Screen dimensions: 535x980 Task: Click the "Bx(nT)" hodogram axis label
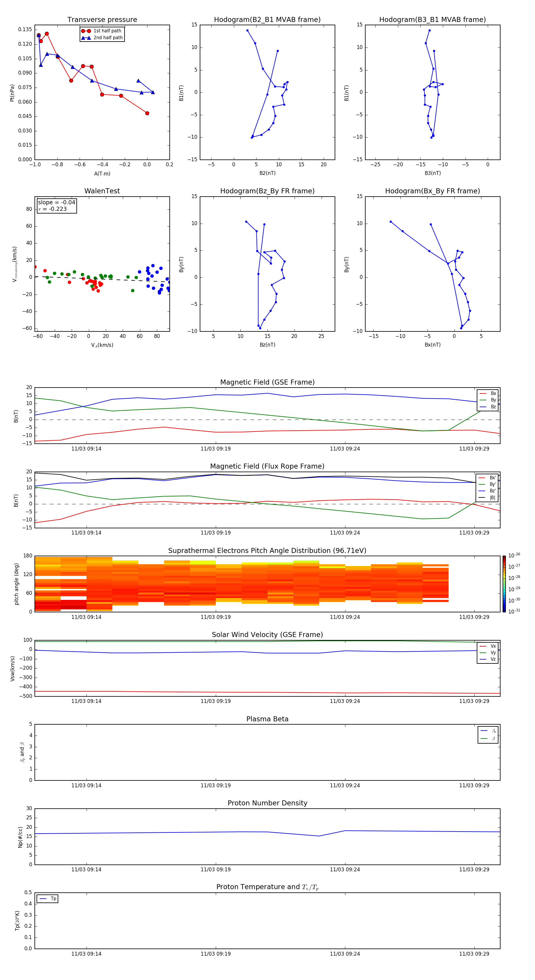432,345
